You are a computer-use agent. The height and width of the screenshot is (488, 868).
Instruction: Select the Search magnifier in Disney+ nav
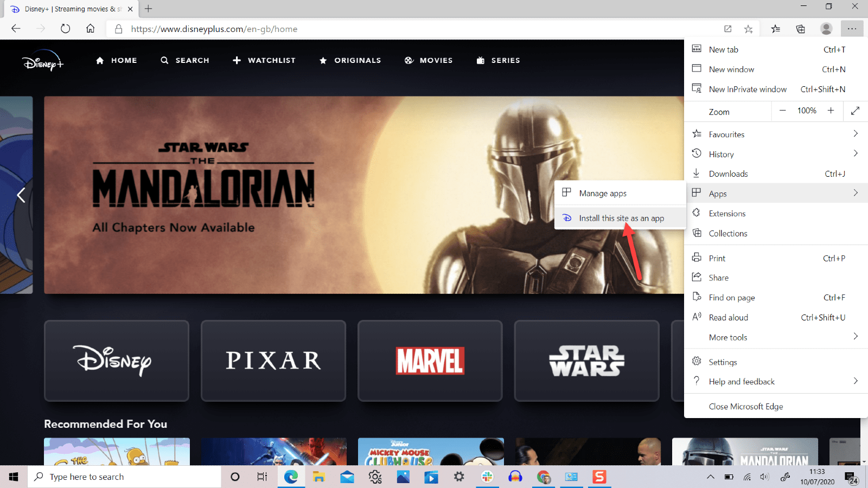pyautogui.click(x=165, y=60)
